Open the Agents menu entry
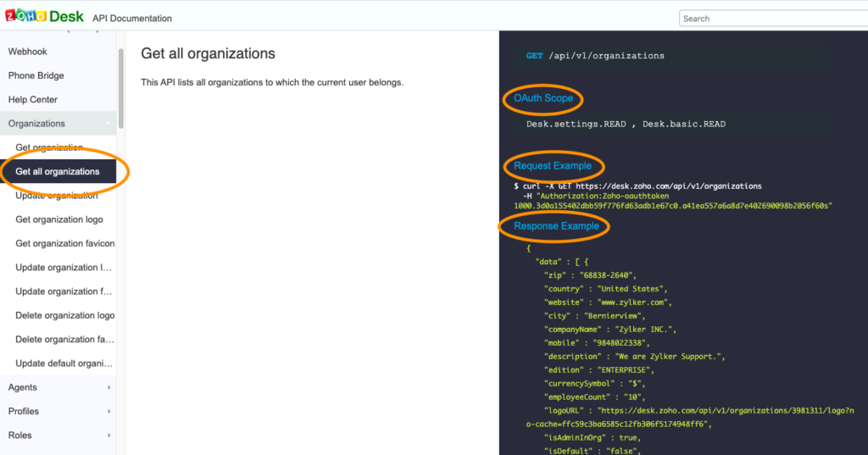Image resolution: width=868 pixels, height=455 pixels. pos(23,387)
